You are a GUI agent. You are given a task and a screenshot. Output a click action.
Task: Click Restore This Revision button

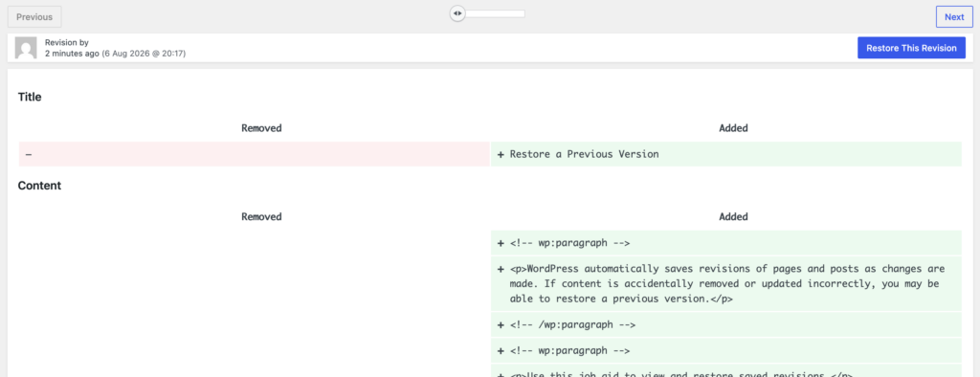pos(911,48)
